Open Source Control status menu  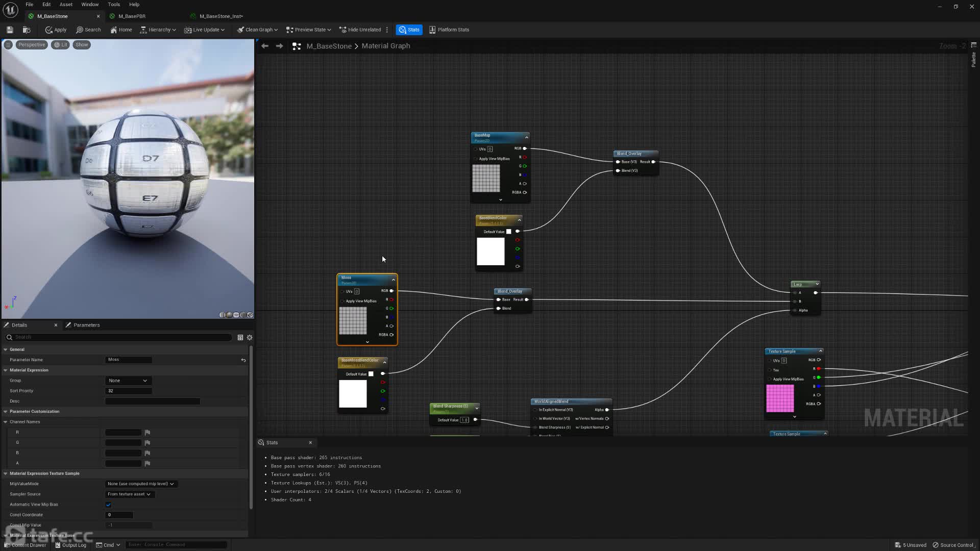click(x=954, y=545)
